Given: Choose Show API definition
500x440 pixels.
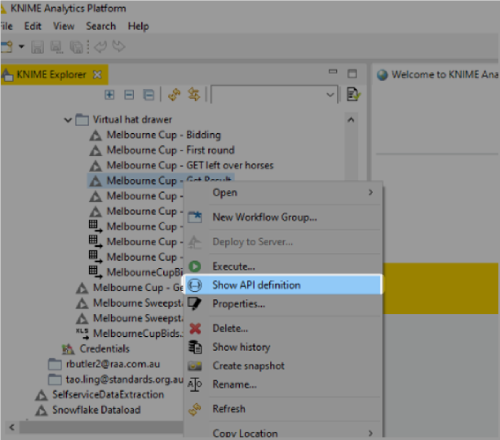Looking at the screenshot, I should pyautogui.click(x=283, y=285).
